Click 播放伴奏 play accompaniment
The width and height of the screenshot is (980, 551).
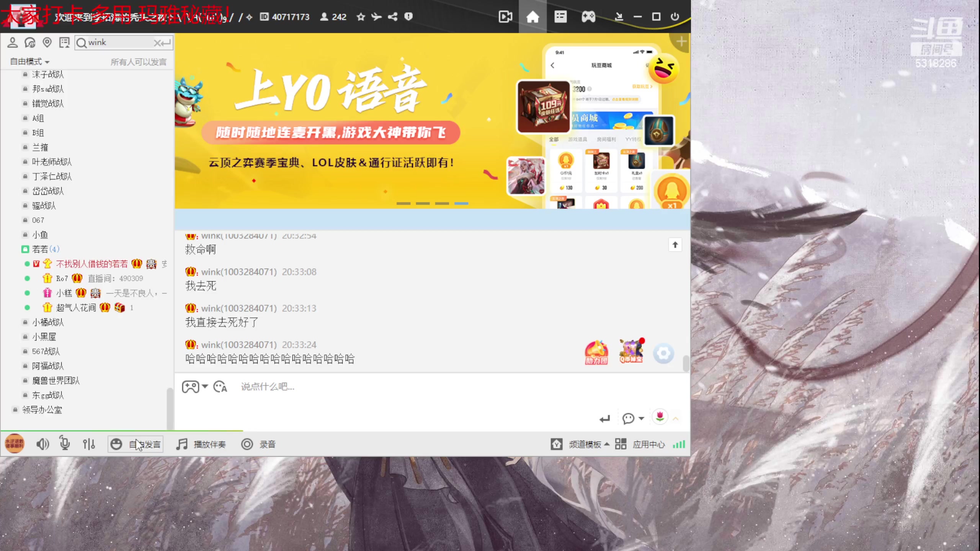tap(201, 444)
